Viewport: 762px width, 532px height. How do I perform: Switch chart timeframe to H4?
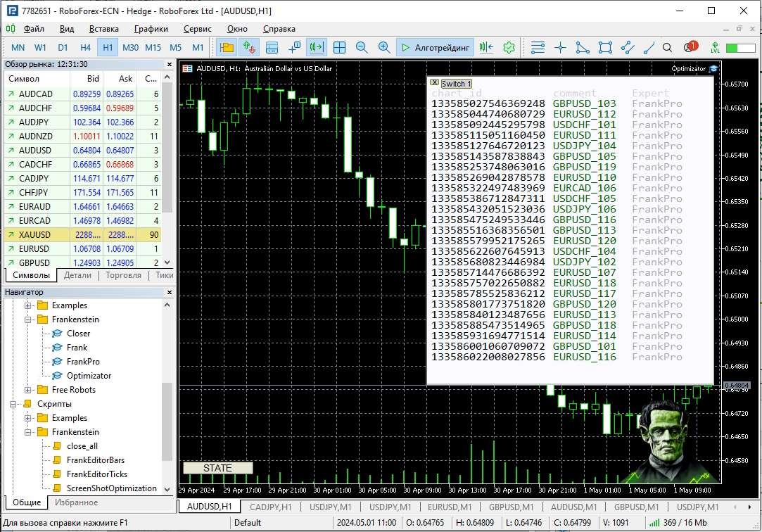coord(85,47)
